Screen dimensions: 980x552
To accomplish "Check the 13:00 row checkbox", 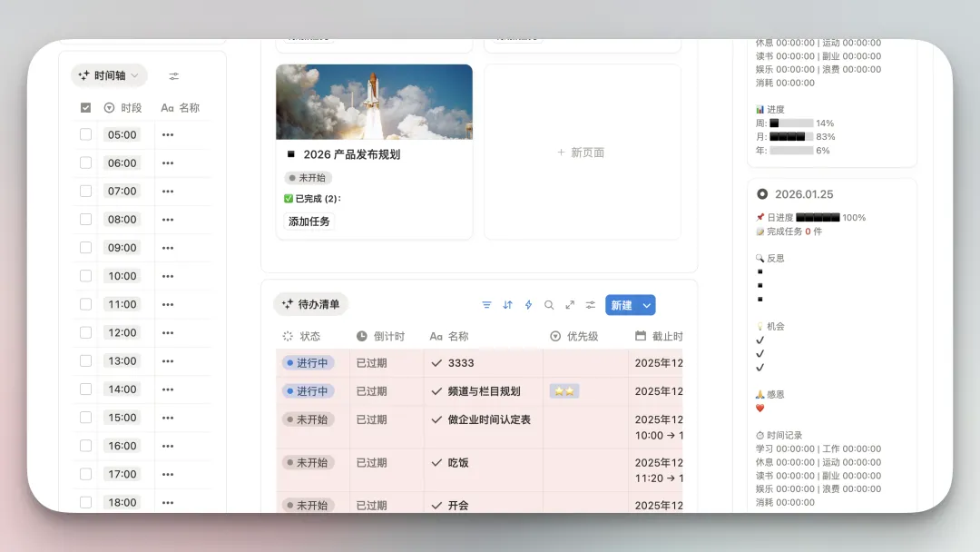I will point(85,360).
